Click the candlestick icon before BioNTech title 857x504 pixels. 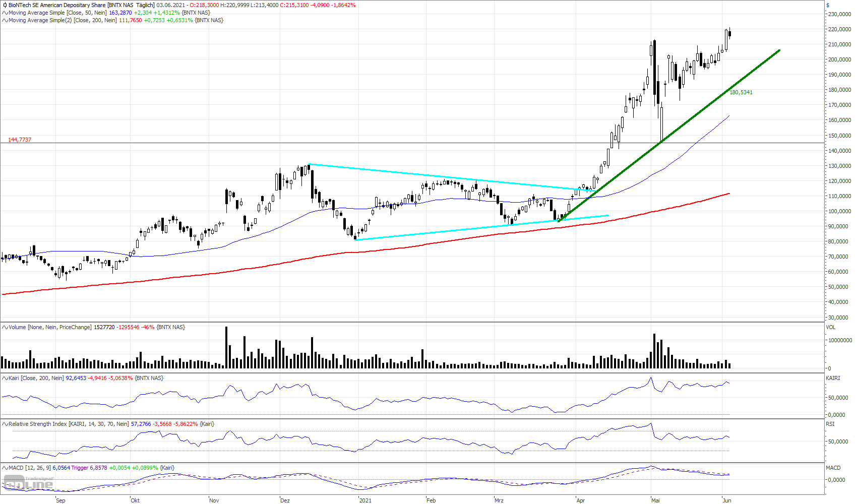[x=5, y=5]
